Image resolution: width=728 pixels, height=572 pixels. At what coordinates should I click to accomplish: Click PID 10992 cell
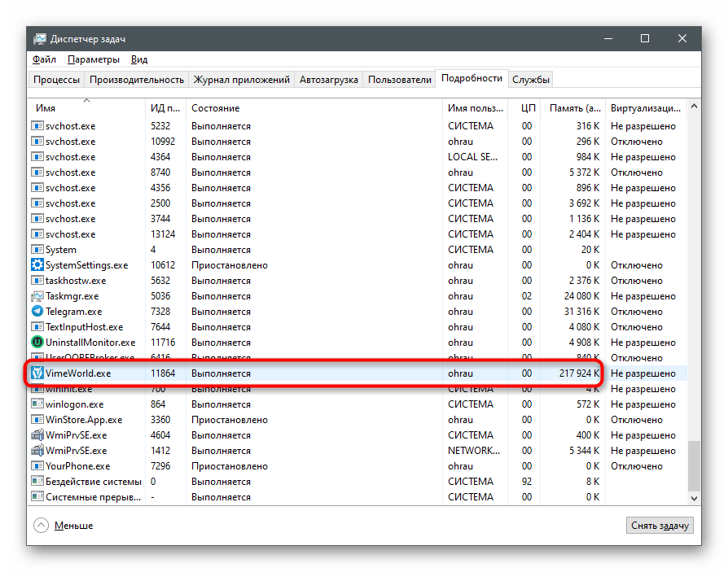click(163, 141)
